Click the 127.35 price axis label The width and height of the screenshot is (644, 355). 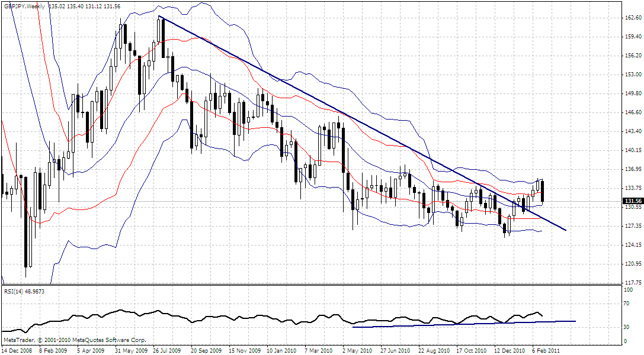[x=633, y=226]
